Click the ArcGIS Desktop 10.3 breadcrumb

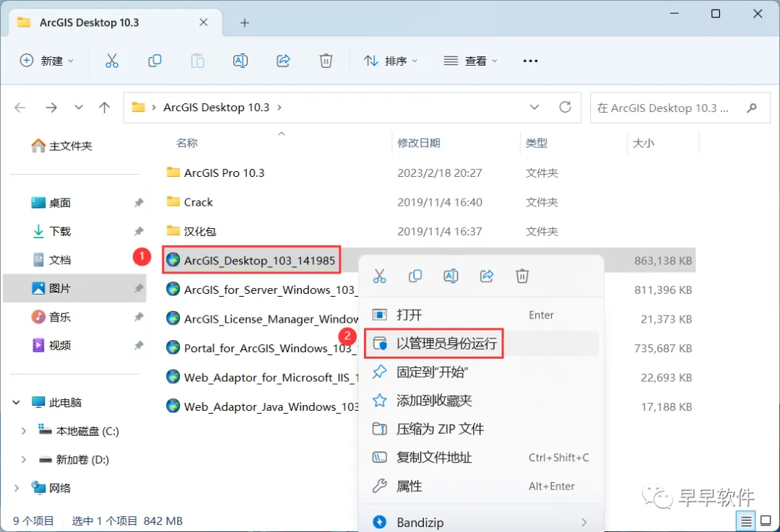(217, 108)
